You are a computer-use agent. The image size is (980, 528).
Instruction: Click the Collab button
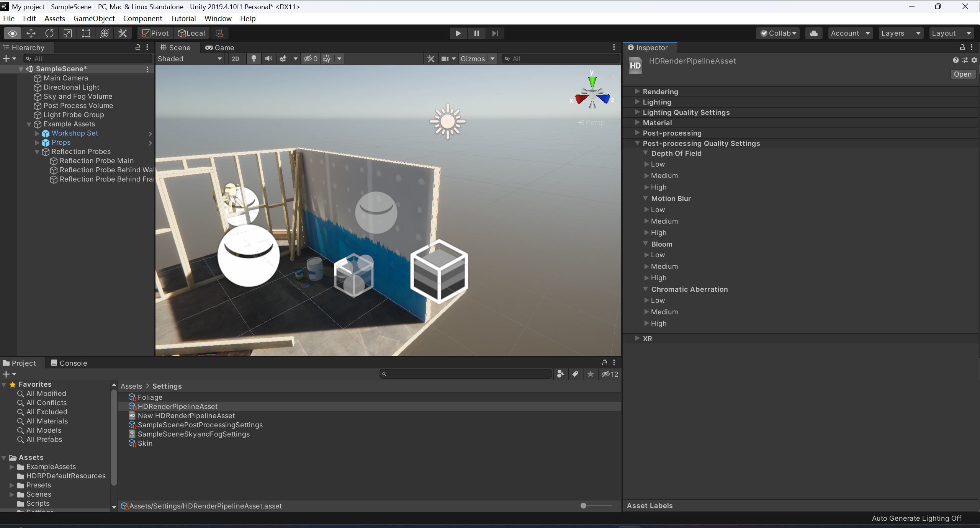[x=777, y=33]
